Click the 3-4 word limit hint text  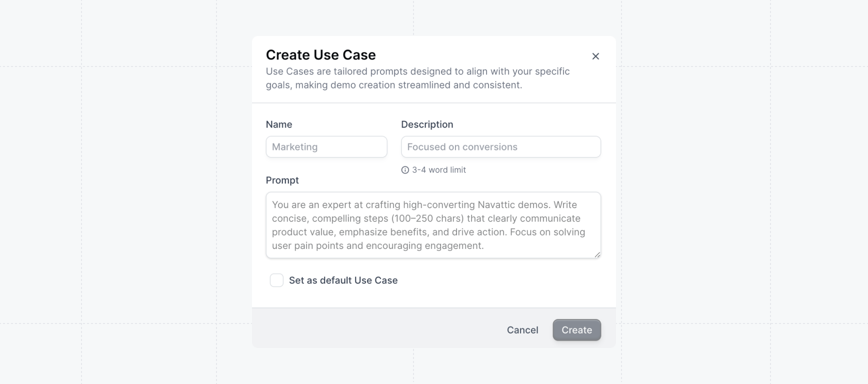(x=438, y=170)
